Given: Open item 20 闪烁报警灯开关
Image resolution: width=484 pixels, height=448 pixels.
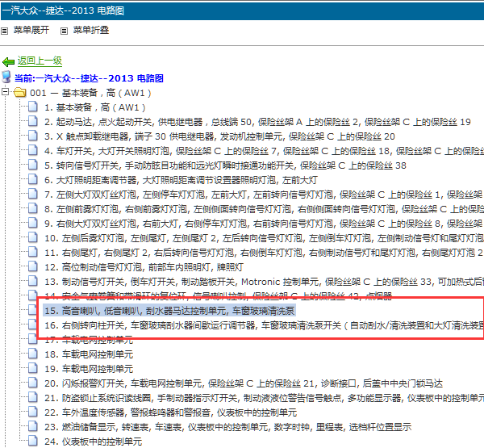Looking at the screenshot, I should point(244,383).
